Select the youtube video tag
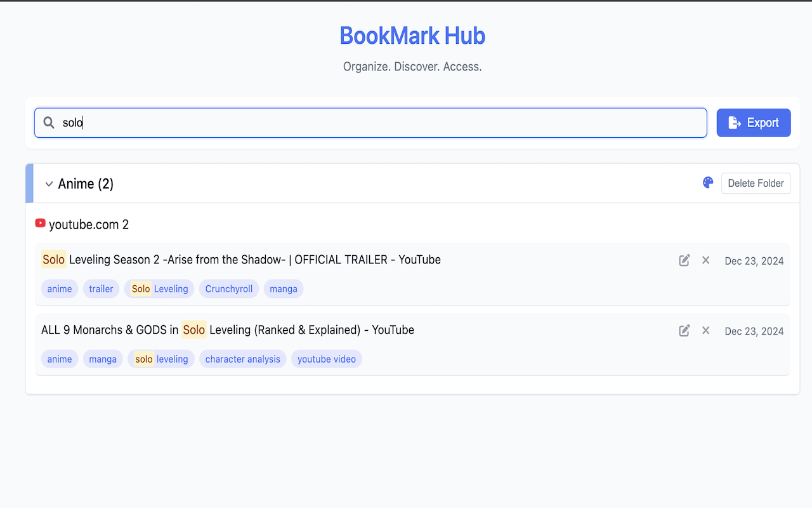Viewport: 812px width, 508px height. (x=326, y=359)
